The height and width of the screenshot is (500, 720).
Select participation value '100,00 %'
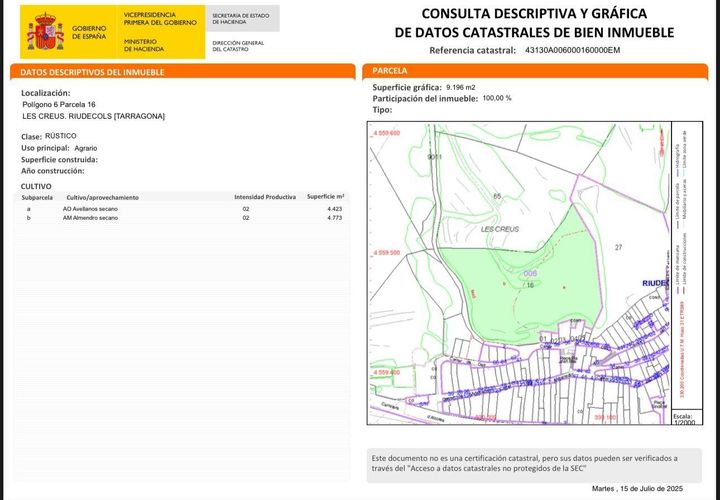tap(497, 98)
